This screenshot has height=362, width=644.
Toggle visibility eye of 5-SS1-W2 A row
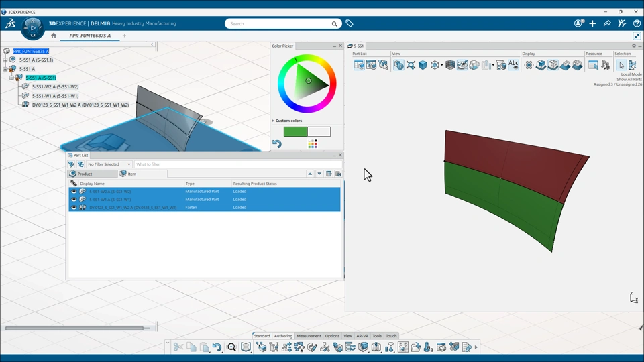pyautogui.click(x=74, y=191)
